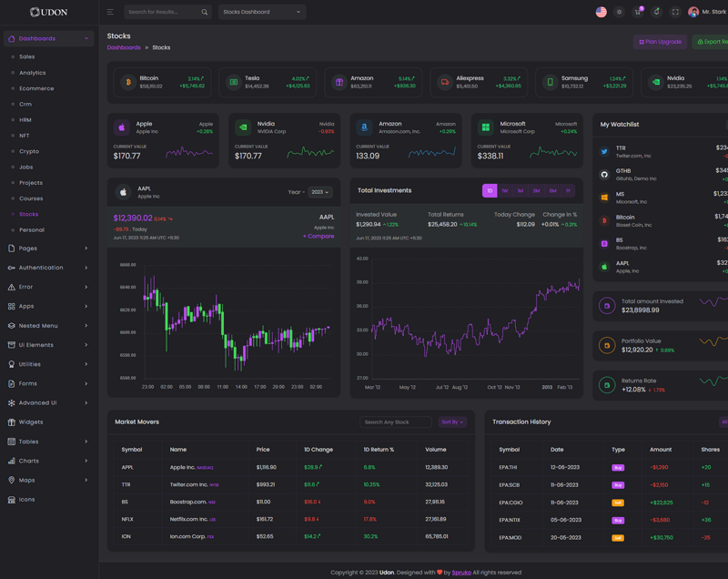728x579 pixels.
Task: Toggle fullscreen mode icon
Action: point(675,12)
